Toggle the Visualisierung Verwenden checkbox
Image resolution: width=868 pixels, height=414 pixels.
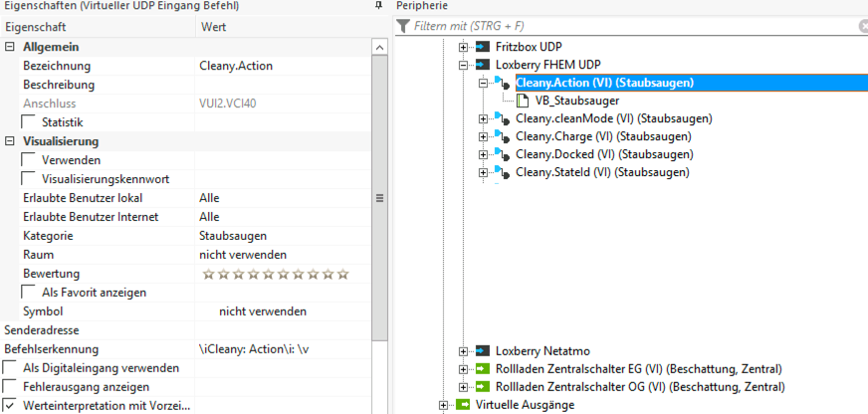tap(29, 160)
